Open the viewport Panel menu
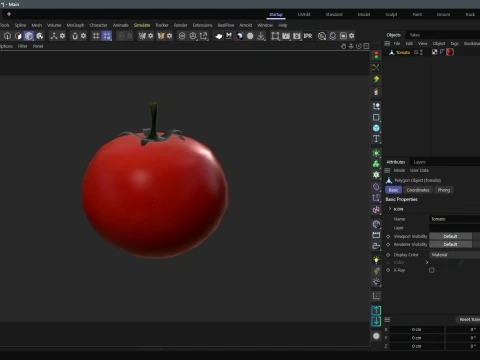The width and height of the screenshot is (480, 360). (x=38, y=46)
